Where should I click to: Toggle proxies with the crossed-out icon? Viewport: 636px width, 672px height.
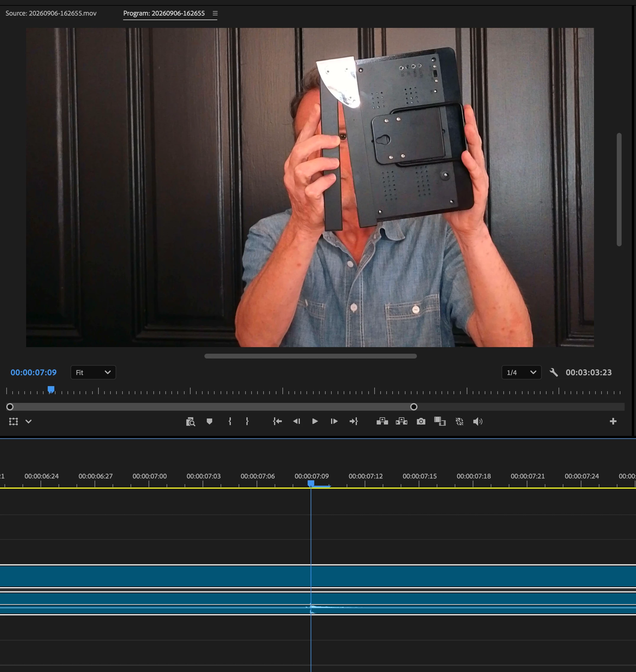point(460,421)
